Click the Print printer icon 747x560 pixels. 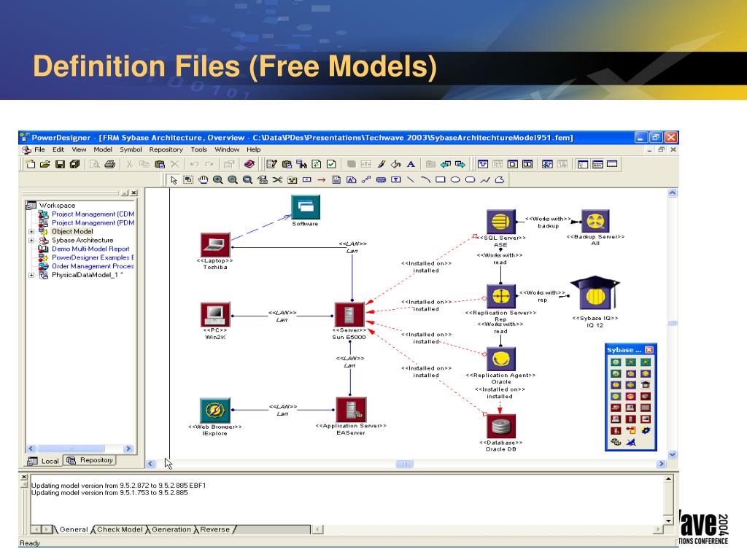109,164
